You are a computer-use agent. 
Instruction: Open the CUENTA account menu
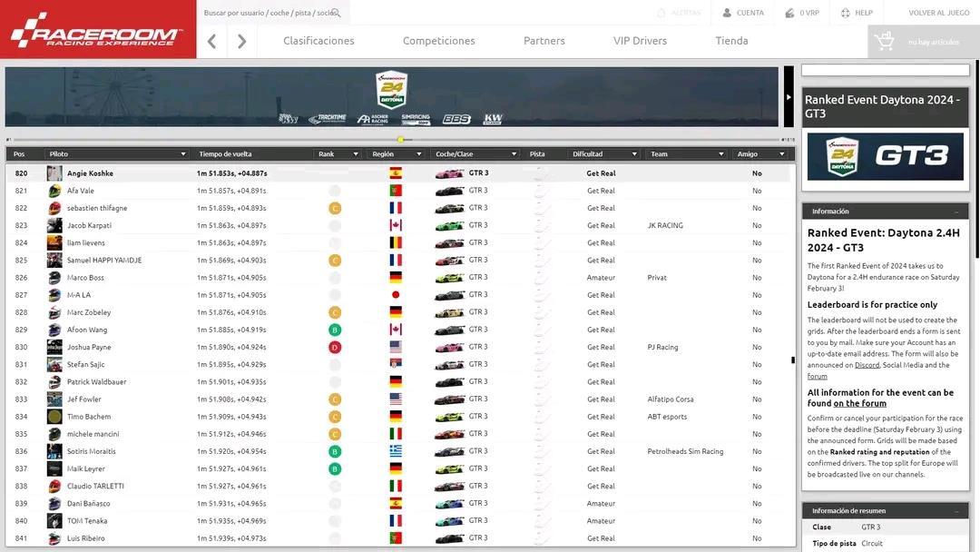point(742,13)
